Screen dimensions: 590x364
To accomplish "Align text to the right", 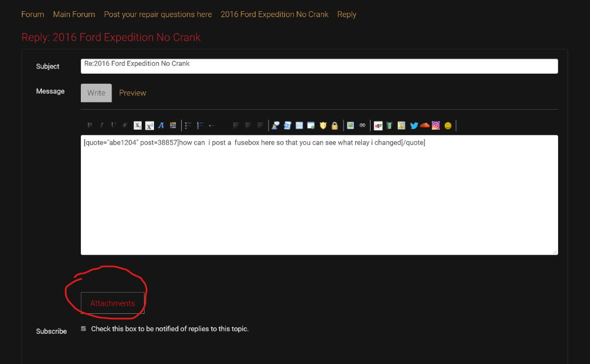I will 260,125.
